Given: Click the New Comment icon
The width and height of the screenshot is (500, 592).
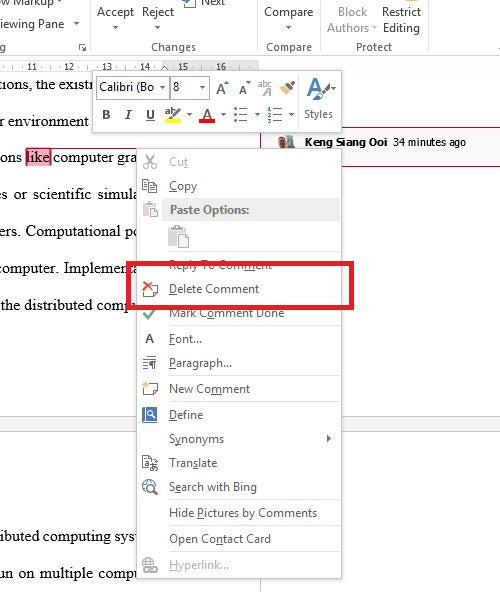Looking at the screenshot, I should coord(150,388).
